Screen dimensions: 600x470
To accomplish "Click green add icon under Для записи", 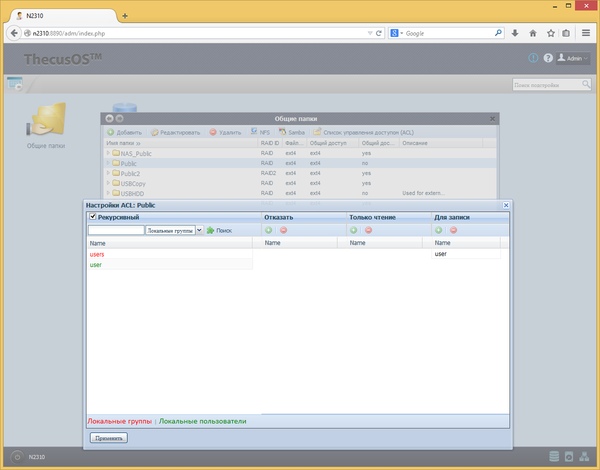I will coord(438,230).
